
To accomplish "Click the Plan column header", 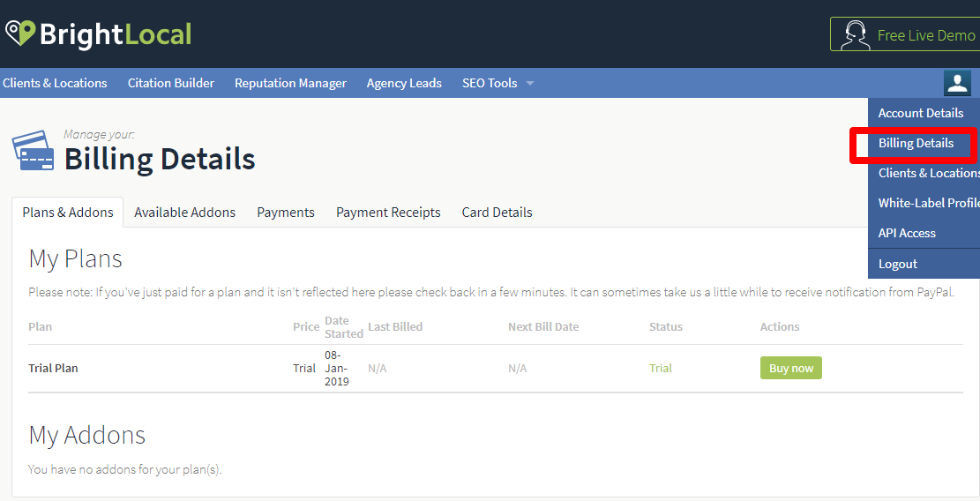I will pos(40,326).
